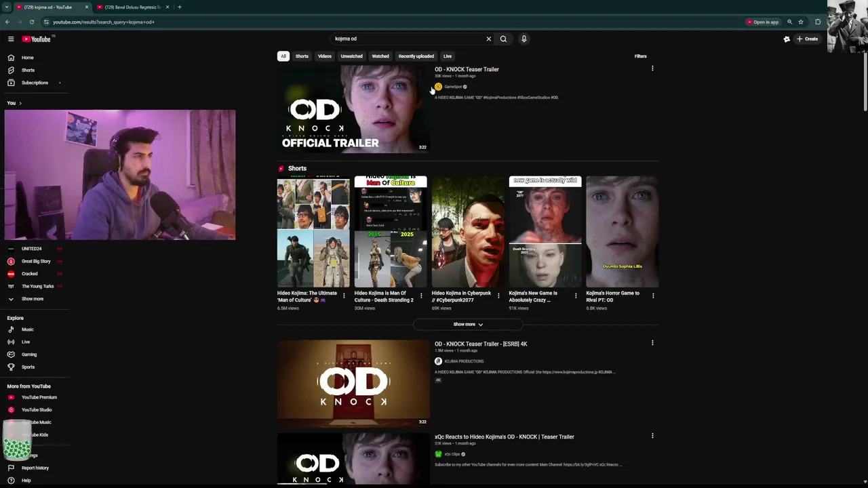The height and width of the screenshot is (488, 868).
Task: Select the Shorts filter chip
Action: 302,56
